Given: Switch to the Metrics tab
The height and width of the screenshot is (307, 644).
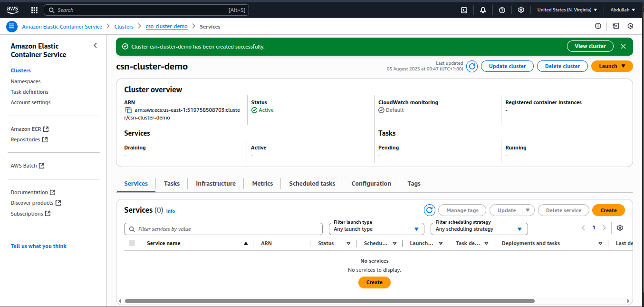Looking at the screenshot, I should coord(262,183).
